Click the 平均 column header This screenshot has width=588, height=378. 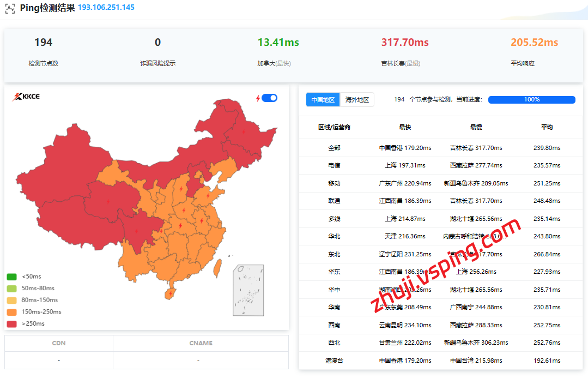tap(547, 127)
